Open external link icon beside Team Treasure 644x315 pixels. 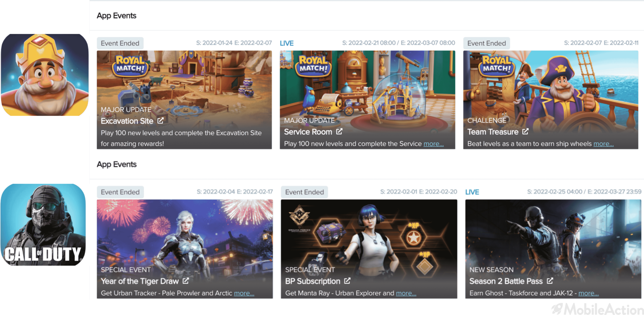tap(525, 132)
